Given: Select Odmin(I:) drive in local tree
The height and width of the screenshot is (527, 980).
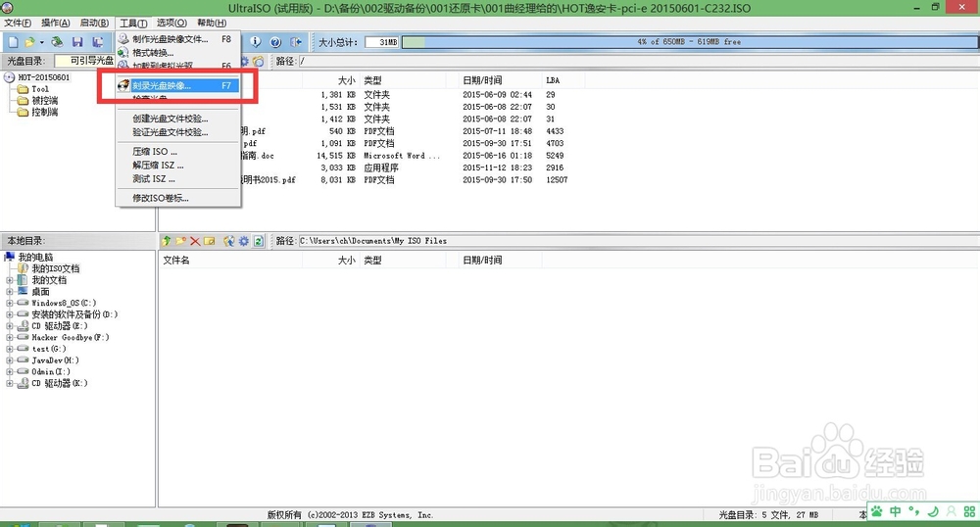Looking at the screenshot, I should [51, 371].
